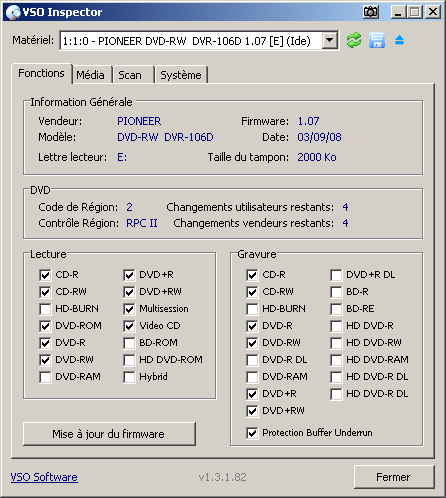Toggle Lecture BD-ROM checkbox

129,343
